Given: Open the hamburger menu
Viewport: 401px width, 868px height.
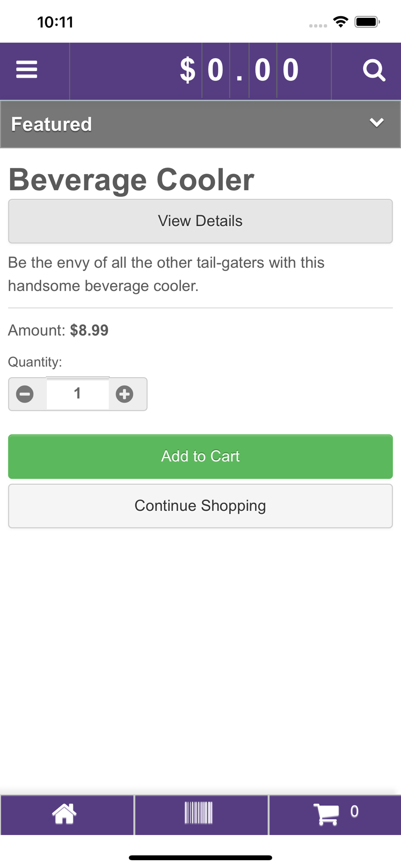Looking at the screenshot, I should pos(27,70).
